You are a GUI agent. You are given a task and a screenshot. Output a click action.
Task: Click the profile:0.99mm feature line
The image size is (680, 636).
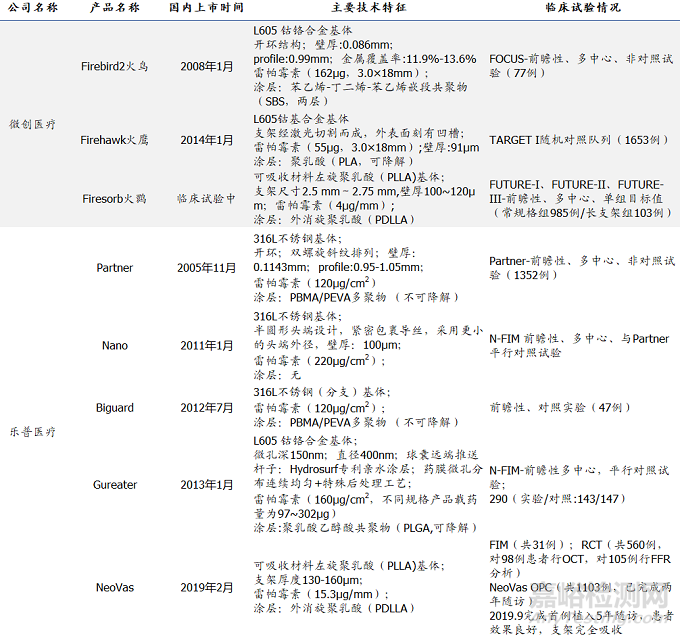pyautogui.click(x=365, y=59)
